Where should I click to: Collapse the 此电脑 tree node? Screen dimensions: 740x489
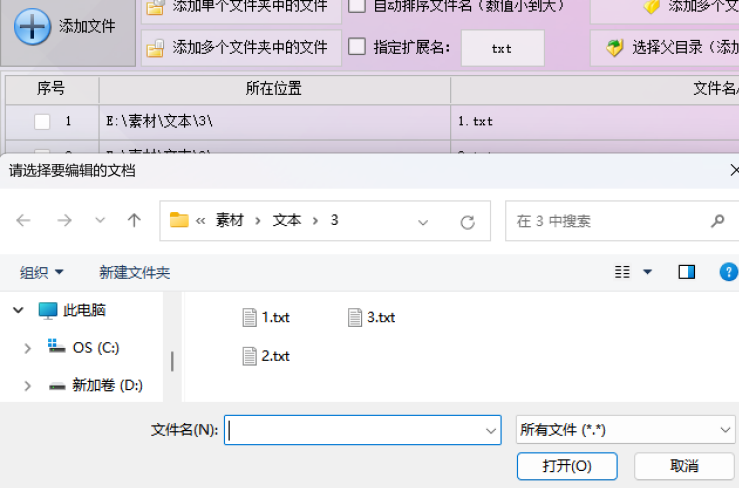[x=18, y=310]
